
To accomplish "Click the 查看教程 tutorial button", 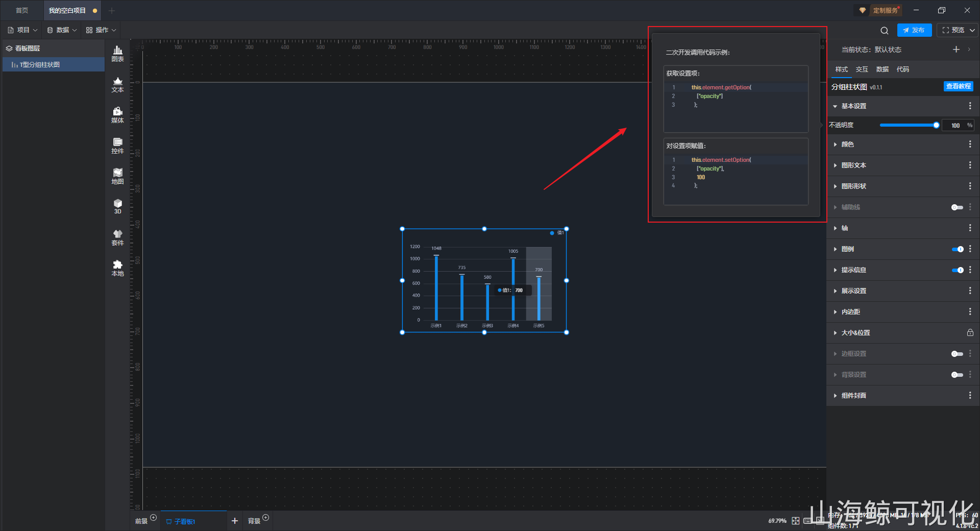I will tap(958, 86).
